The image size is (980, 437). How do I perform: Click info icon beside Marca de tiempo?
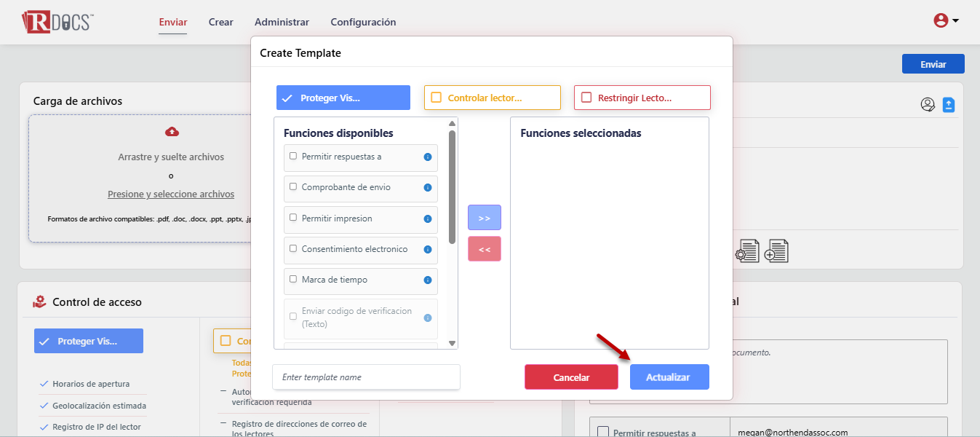pyautogui.click(x=428, y=280)
